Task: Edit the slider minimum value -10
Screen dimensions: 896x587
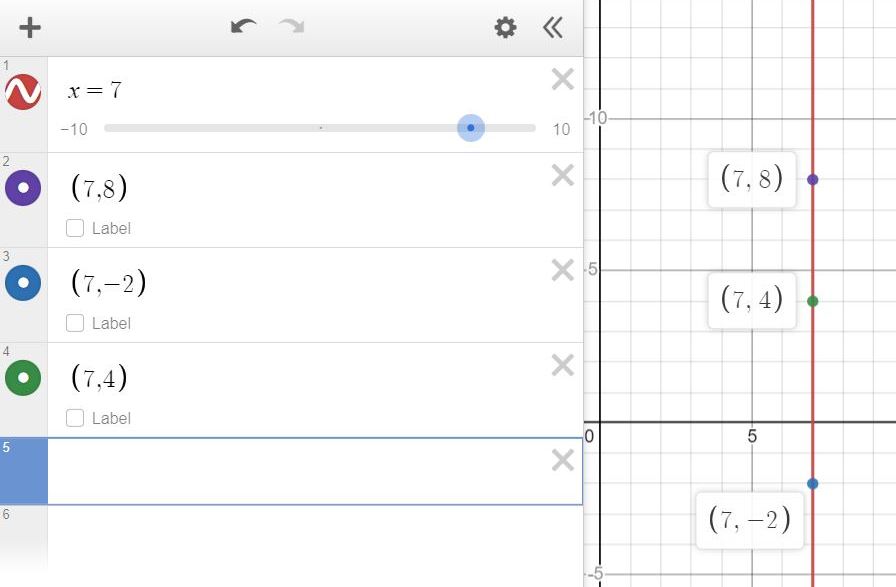Action: pos(74,129)
